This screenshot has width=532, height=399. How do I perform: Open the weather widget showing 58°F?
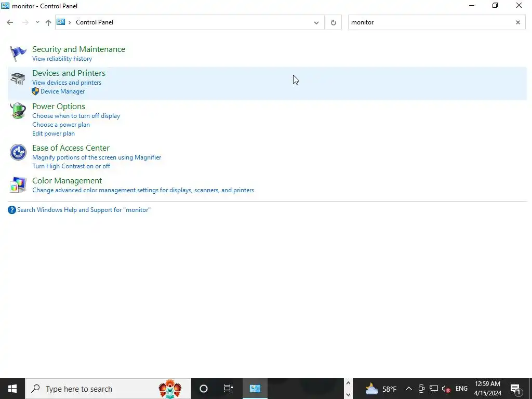[x=380, y=389]
